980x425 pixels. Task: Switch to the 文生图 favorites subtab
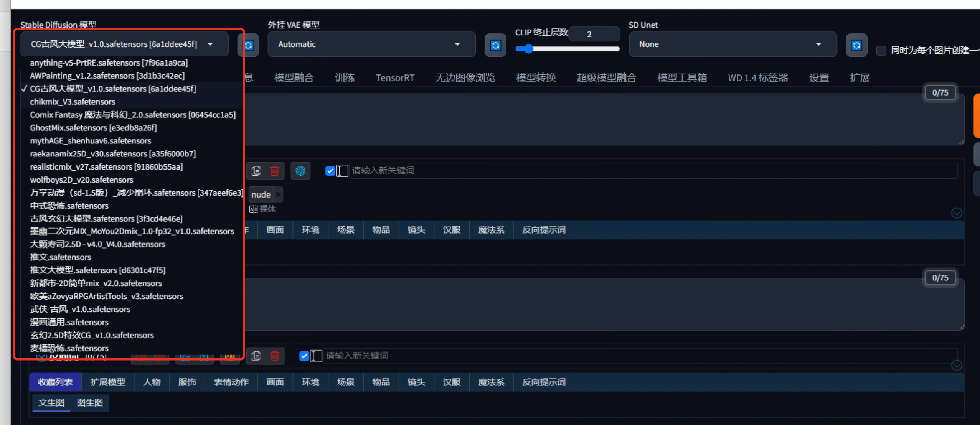click(x=51, y=403)
